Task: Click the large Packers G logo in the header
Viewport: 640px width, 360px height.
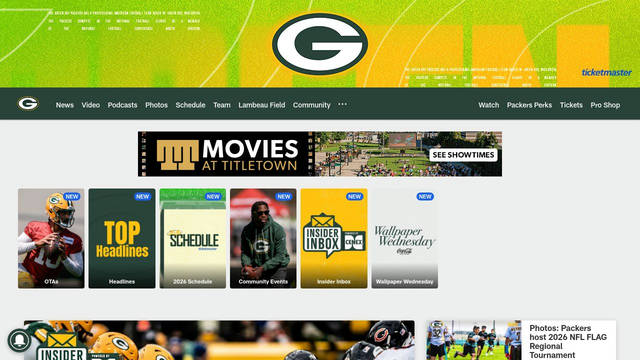Action: 320,44
